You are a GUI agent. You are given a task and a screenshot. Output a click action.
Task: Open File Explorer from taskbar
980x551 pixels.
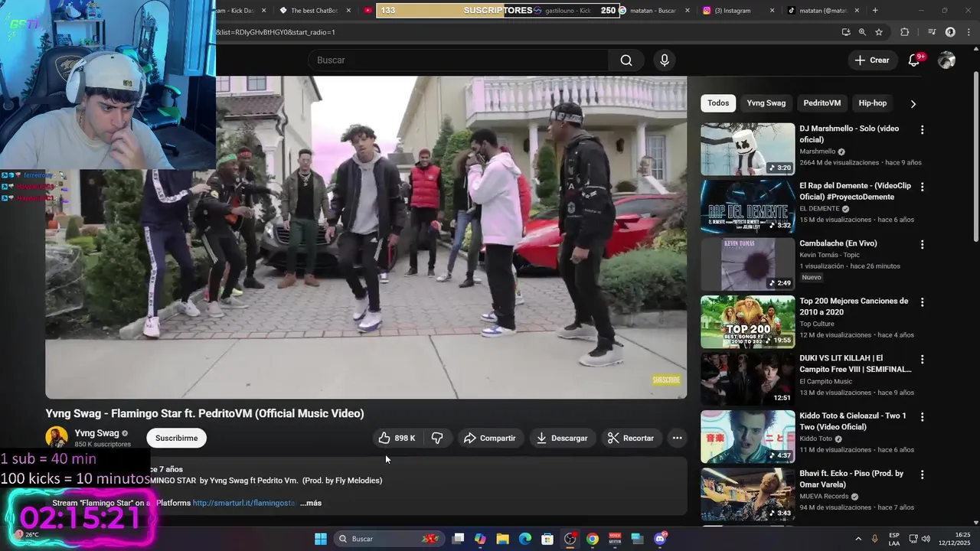click(x=502, y=539)
